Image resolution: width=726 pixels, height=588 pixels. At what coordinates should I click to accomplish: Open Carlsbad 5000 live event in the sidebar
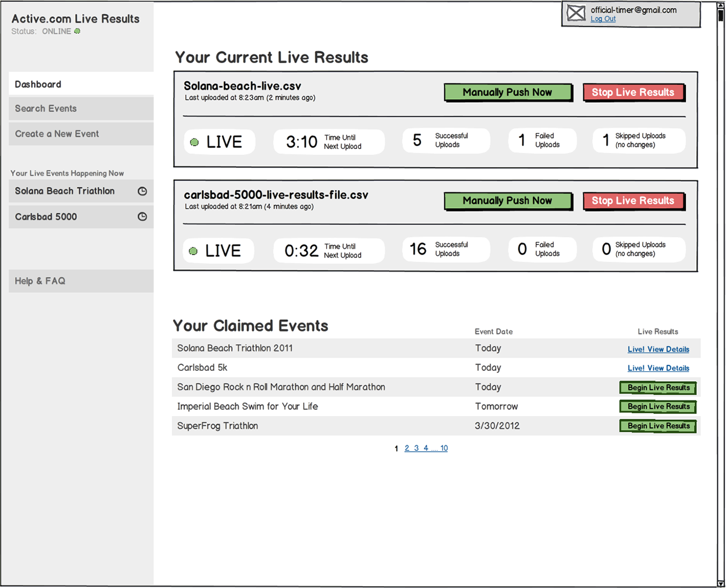click(81, 217)
